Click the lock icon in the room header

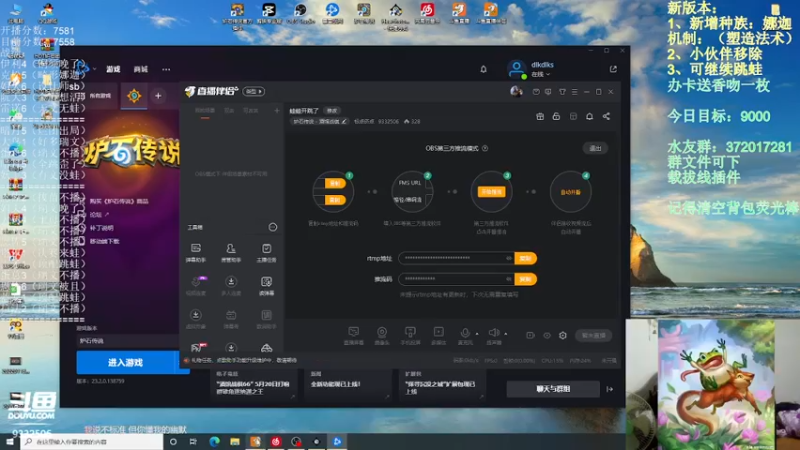tap(556, 116)
